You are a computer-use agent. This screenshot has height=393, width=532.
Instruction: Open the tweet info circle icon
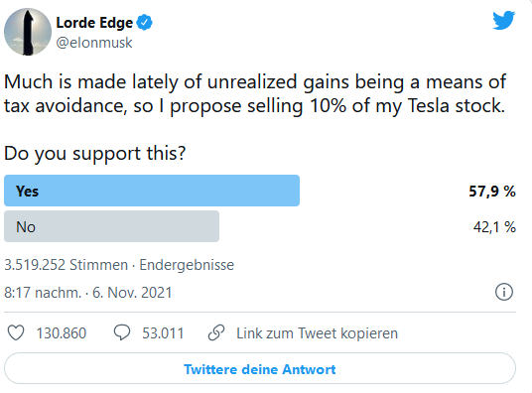pos(504,292)
